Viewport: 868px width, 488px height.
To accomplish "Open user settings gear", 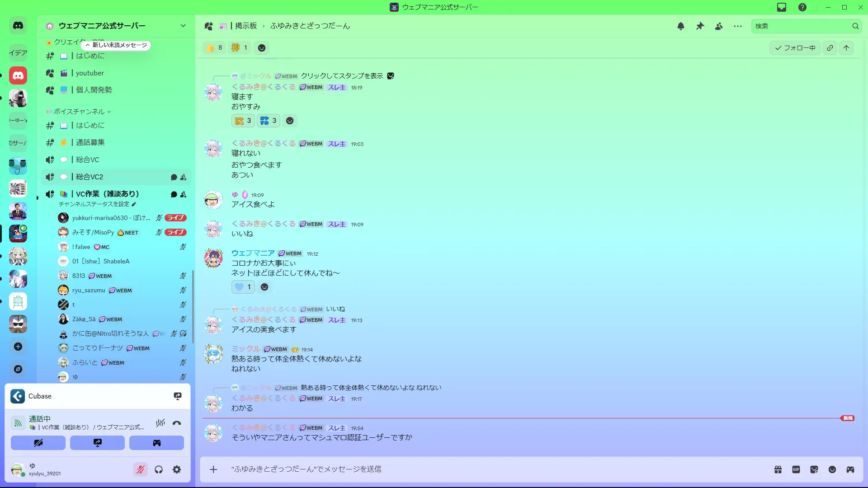I will pyautogui.click(x=177, y=470).
